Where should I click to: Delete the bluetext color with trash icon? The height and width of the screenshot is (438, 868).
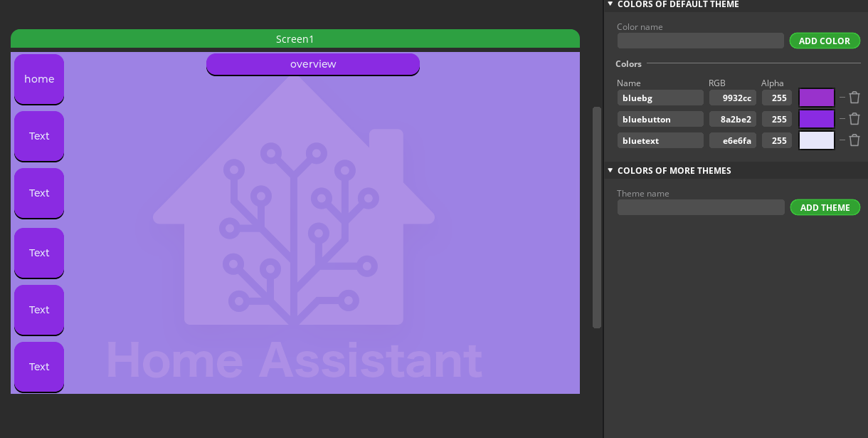(854, 140)
